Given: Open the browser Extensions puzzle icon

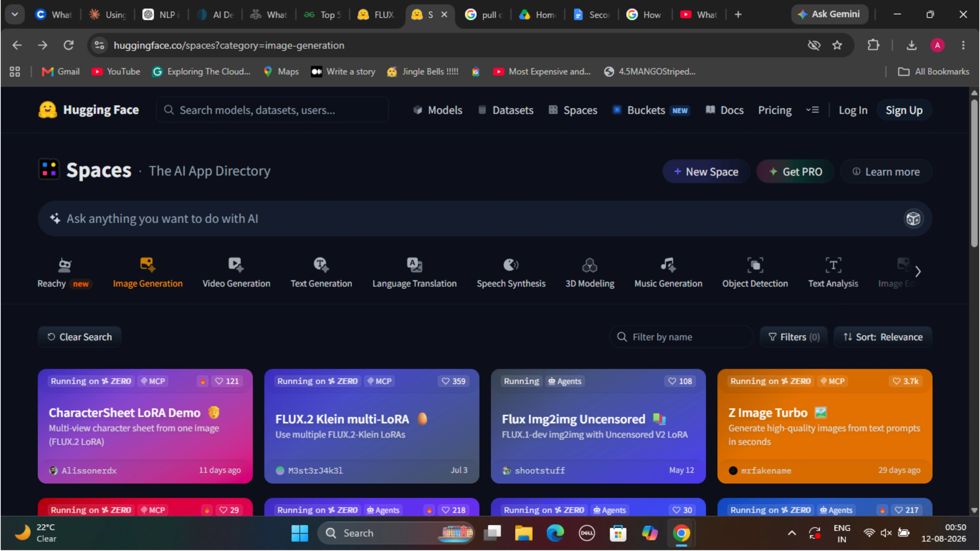Looking at the screenshot, I should point(873,46).
